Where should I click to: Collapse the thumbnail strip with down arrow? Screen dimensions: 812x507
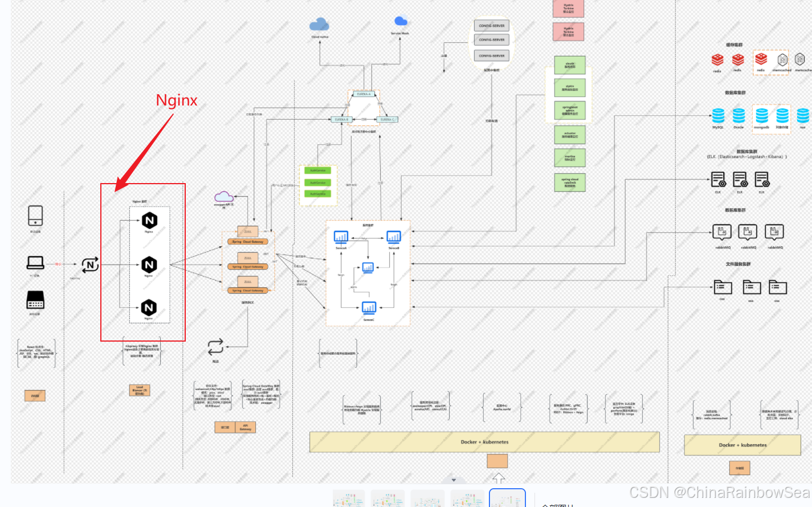[454, 480]
